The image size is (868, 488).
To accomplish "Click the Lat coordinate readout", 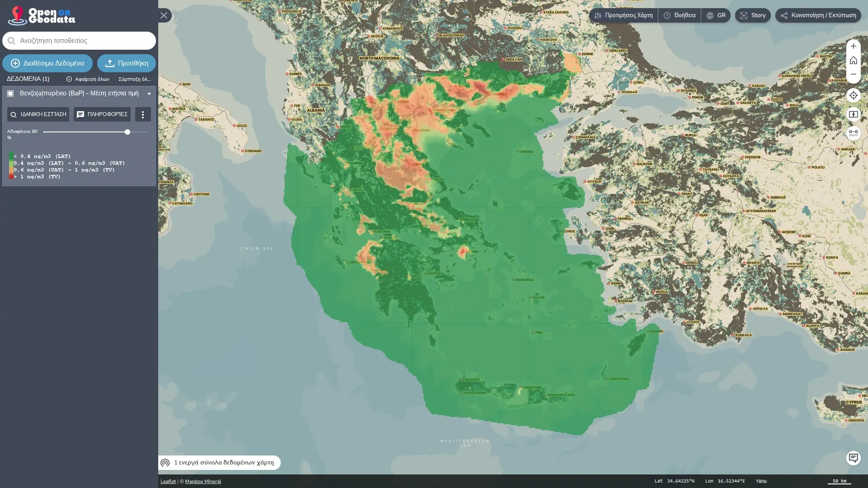I will [675, 481].
